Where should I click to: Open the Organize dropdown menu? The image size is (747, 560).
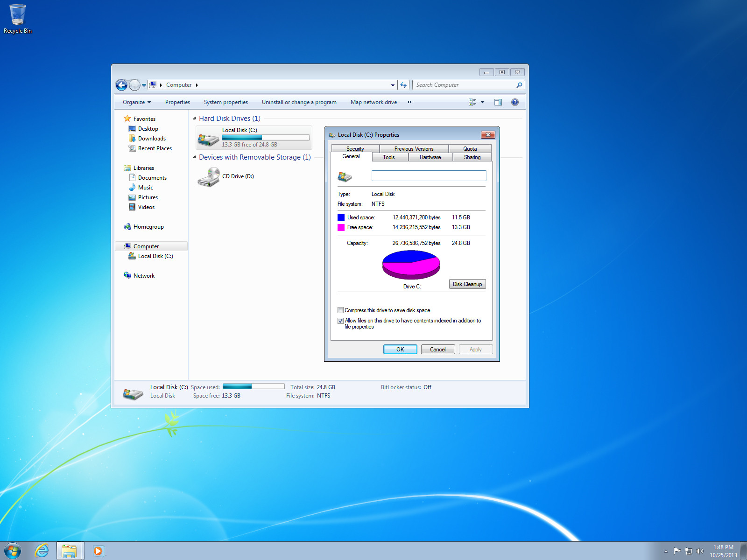pyautogui.click(x=136, y=102)
